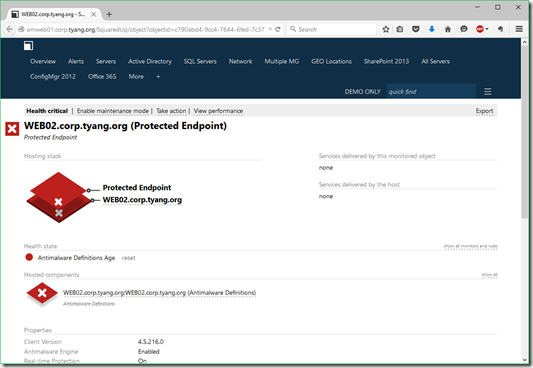Click the browser address bar URL

click(145, 29)
